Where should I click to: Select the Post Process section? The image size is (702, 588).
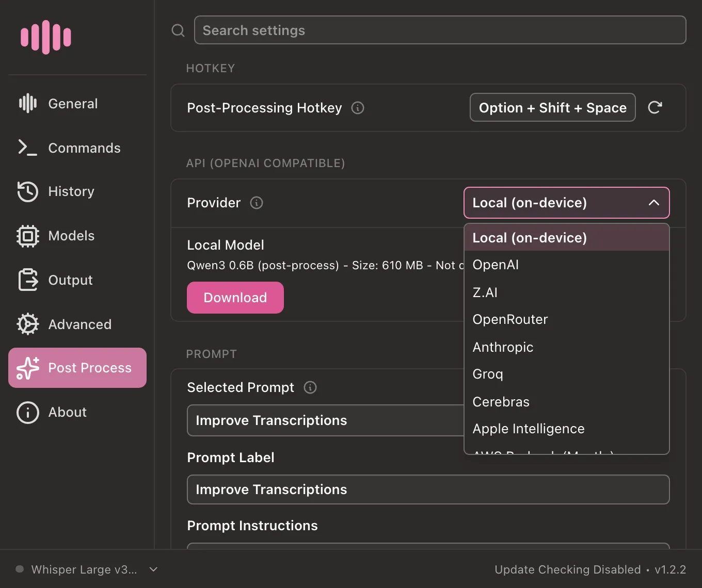tap(77, 368)
